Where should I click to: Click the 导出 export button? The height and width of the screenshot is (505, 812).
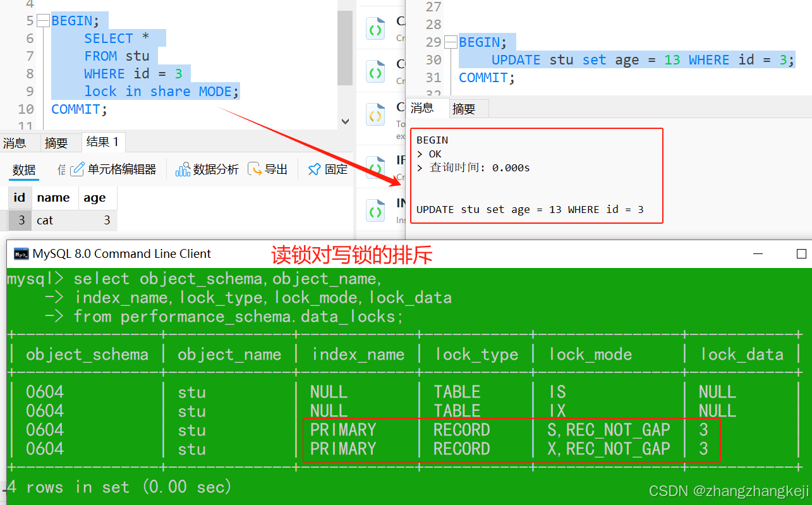point(268,169)
